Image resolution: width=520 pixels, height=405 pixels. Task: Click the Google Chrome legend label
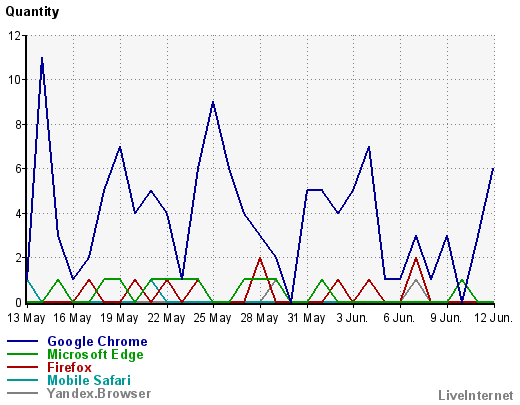pos(97,342)
